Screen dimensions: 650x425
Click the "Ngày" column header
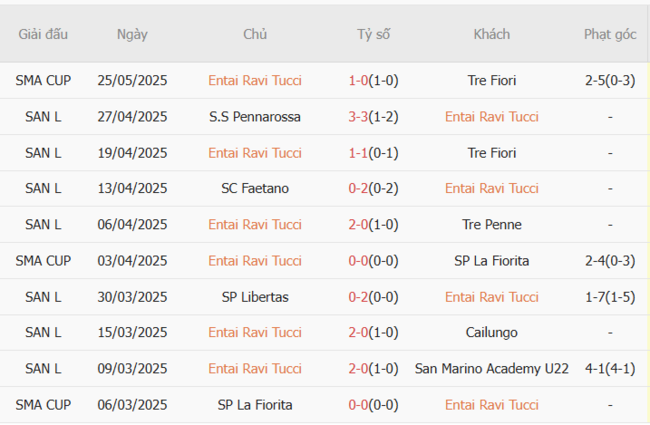click(x=132, y=34)
